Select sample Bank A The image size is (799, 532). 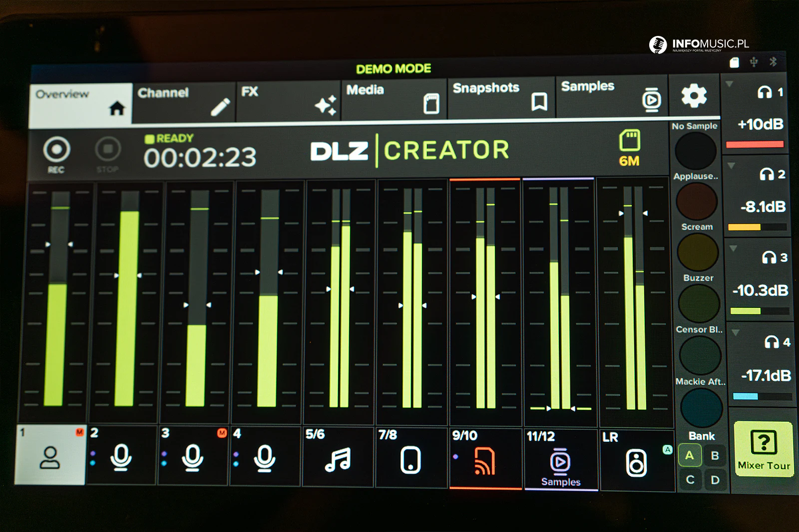[x=690, y=455]
